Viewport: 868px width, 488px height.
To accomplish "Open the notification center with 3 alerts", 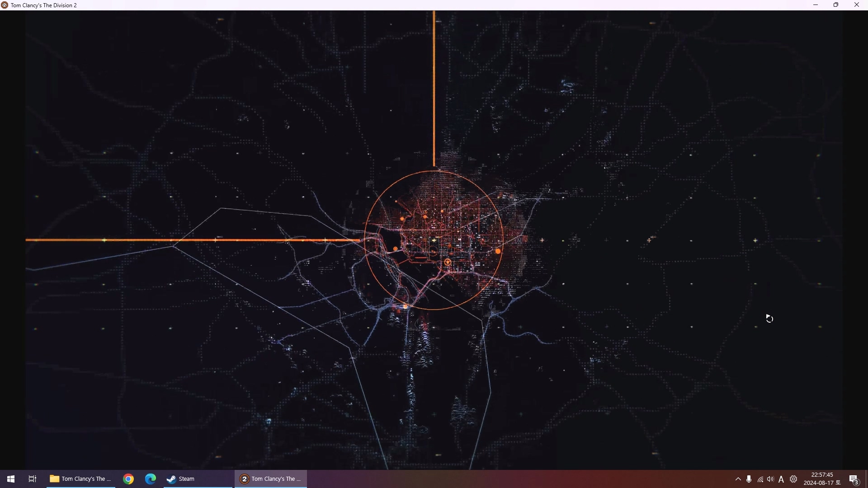I will [854, 479].
